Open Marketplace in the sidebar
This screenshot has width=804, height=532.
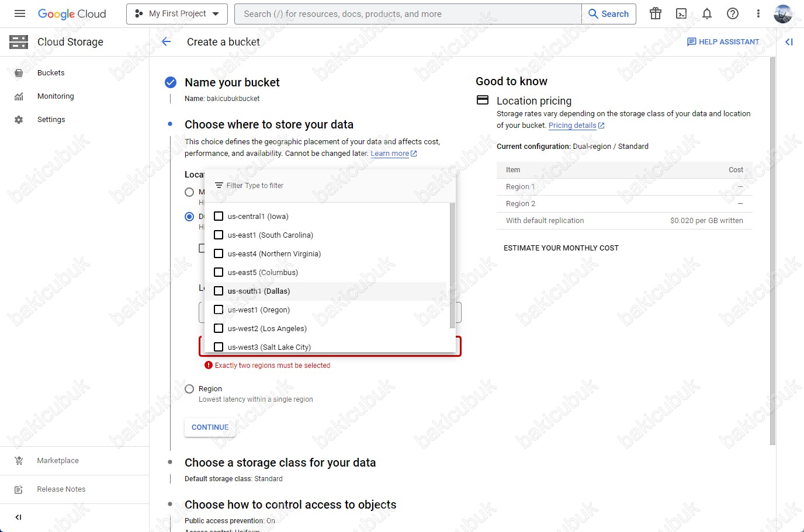(x=58, y=461)
